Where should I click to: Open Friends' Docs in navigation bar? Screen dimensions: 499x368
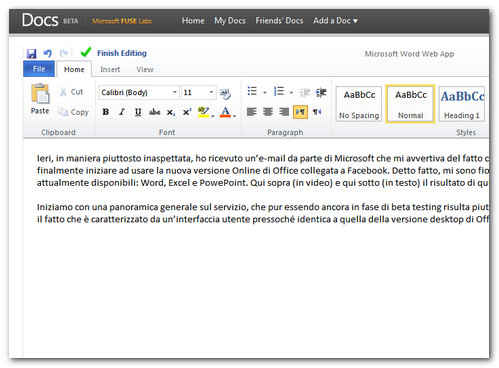point(279,21)
